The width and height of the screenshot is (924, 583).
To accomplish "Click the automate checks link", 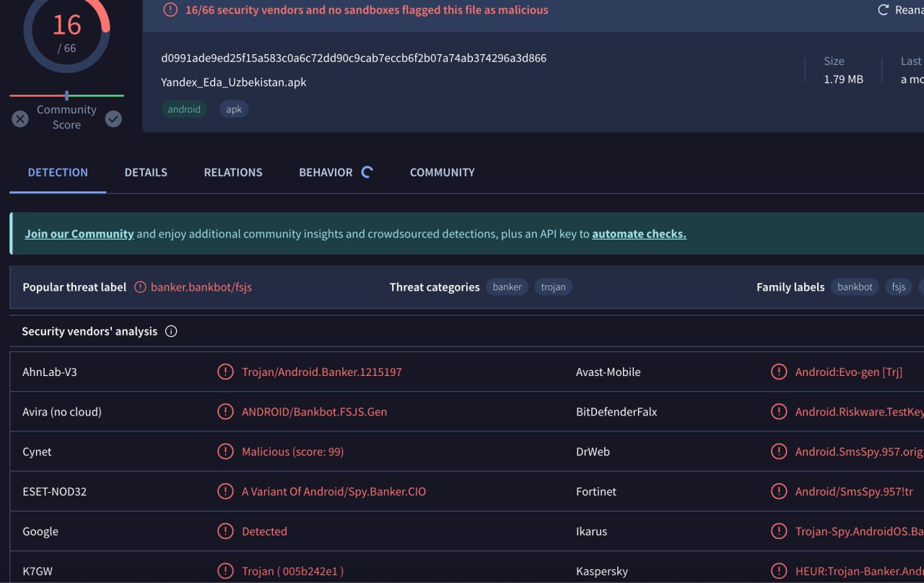I will 639,234.
